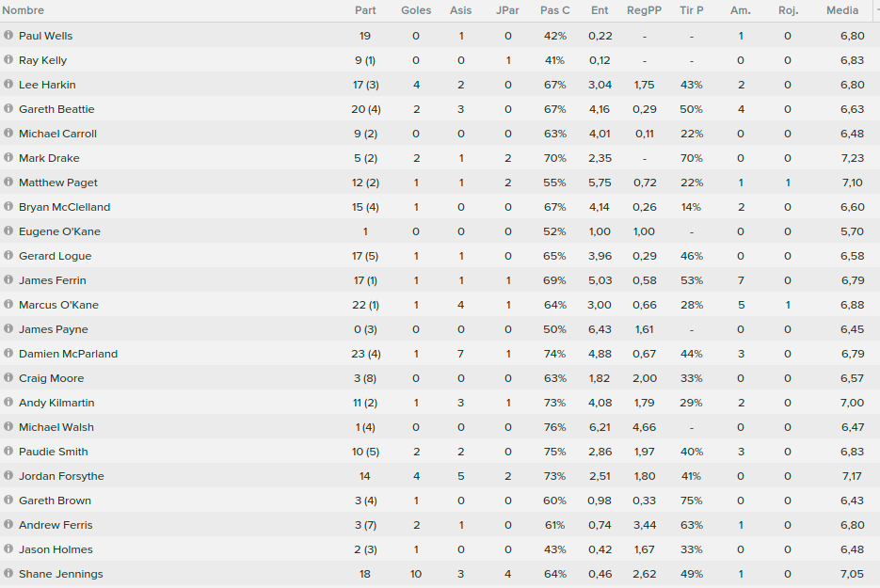
Task: Open info icon for Damien McParland
Action: 8,353
